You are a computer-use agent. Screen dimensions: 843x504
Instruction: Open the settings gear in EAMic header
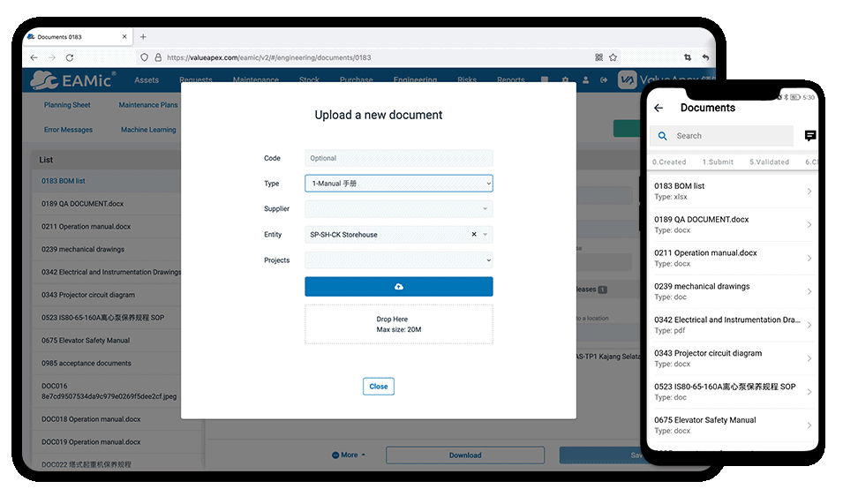565,79
